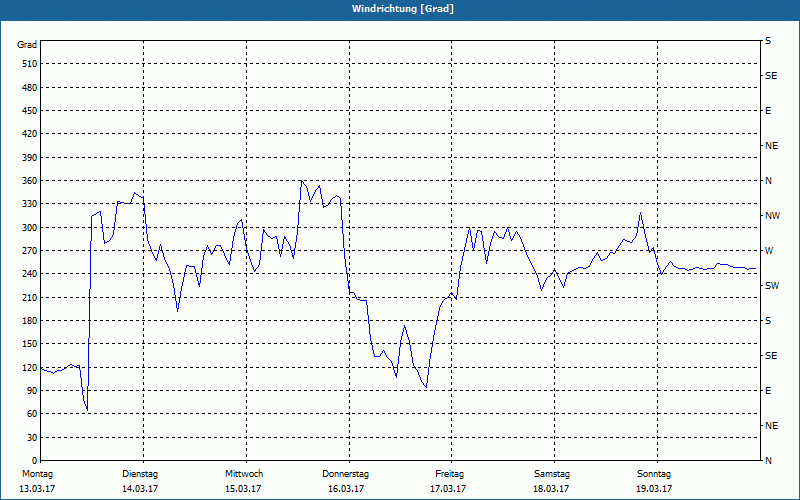Click the "Dienstag" day label
The image size is (800, 500).
[140, 474]
